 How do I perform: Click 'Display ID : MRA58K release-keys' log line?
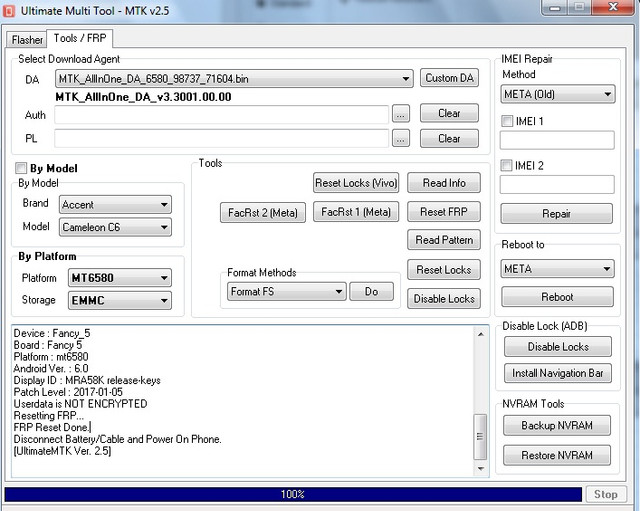87,380
